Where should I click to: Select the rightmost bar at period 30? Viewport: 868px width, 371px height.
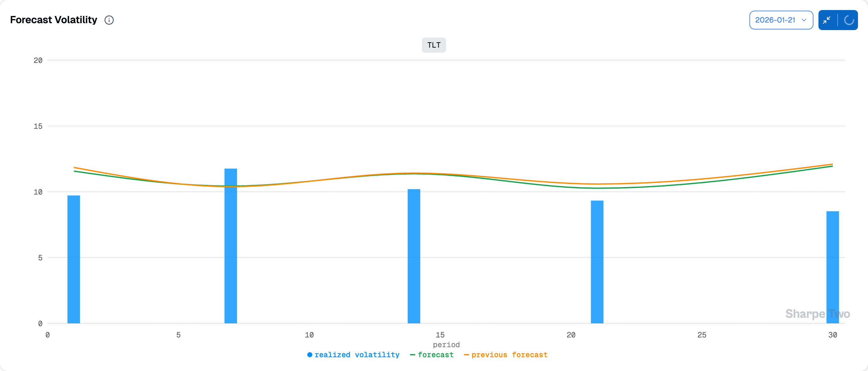click(x=833, y=267)
